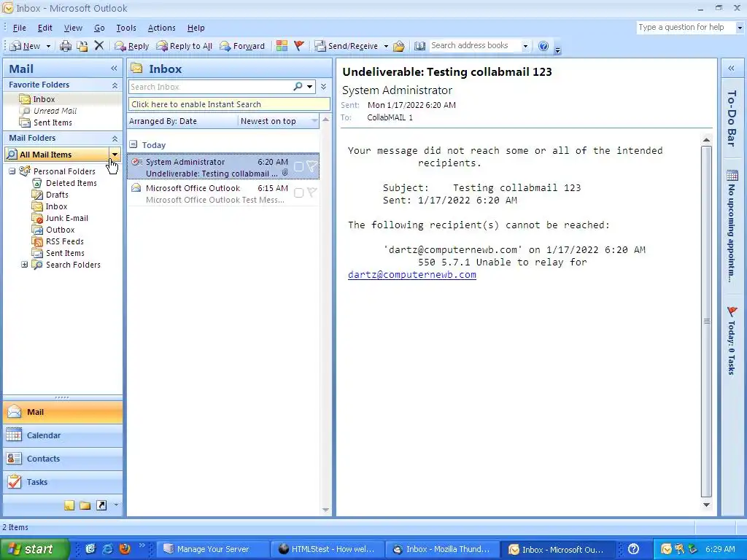This screenshot has width=747, height=560.
Task: Click the Notes icon in navigation pane bottom
Action: coord(69,505)
